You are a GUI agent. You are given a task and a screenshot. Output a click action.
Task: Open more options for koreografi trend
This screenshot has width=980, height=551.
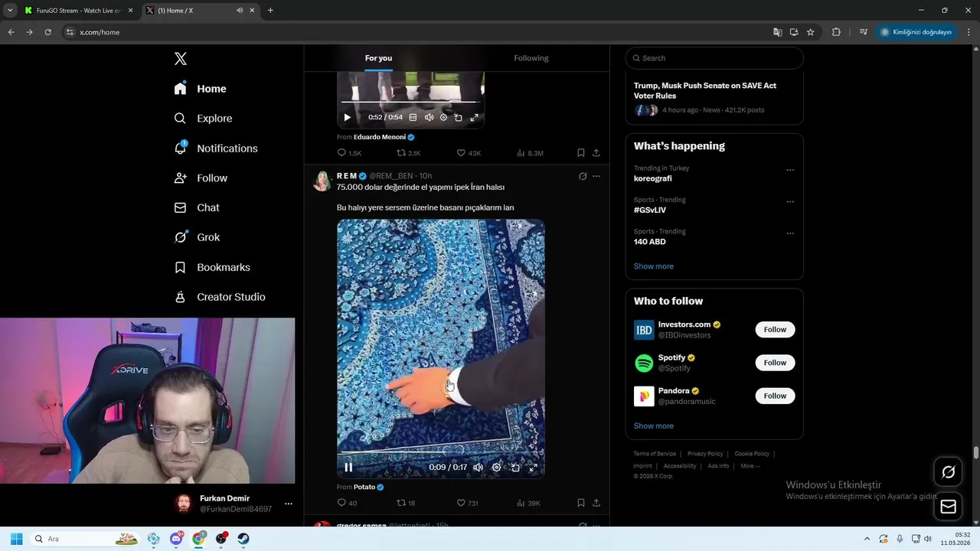point(790,170)
